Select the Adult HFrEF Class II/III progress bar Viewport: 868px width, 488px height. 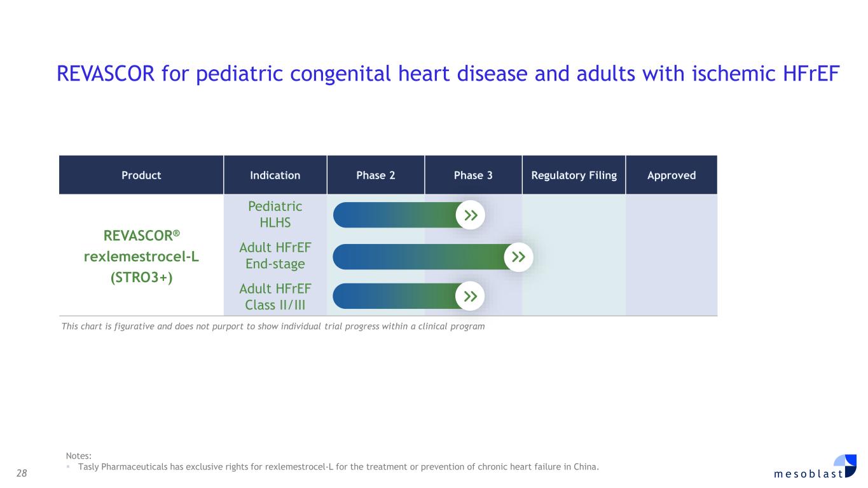[396, 296]
